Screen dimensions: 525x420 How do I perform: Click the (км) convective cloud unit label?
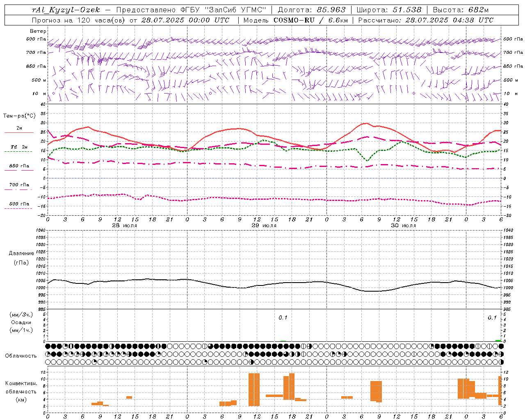21,399
